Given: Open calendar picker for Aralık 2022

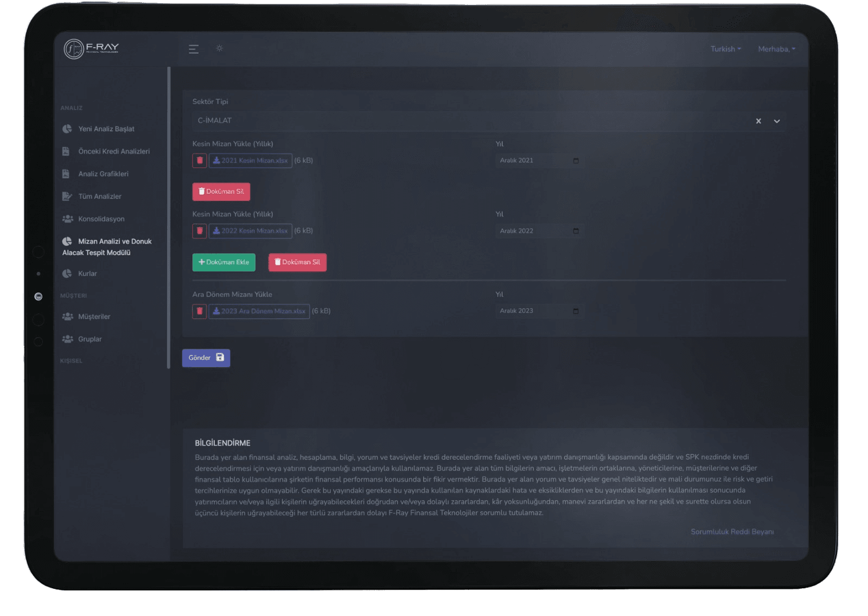Looking at the screenshot, I should point(576,231).
